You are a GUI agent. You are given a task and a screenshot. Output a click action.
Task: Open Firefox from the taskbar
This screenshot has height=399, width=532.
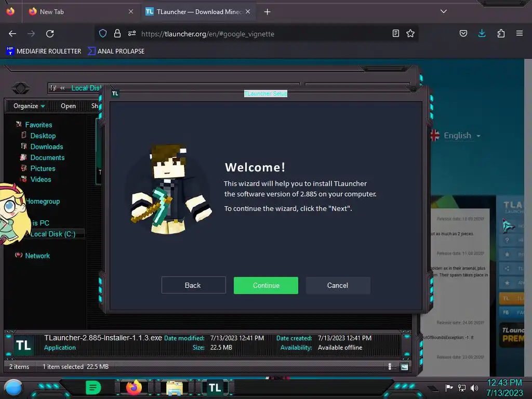pos(134,388)
